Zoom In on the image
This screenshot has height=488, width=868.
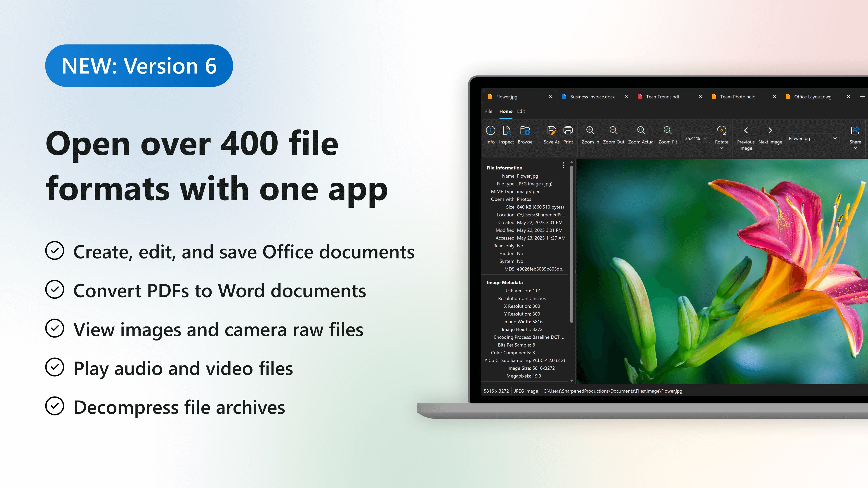[590, 131]
